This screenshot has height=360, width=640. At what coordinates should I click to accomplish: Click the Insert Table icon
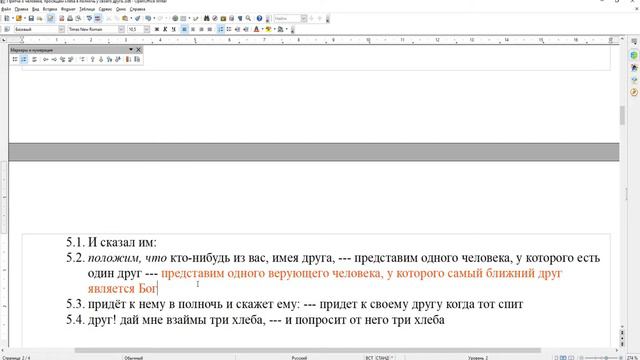point(183,18)
